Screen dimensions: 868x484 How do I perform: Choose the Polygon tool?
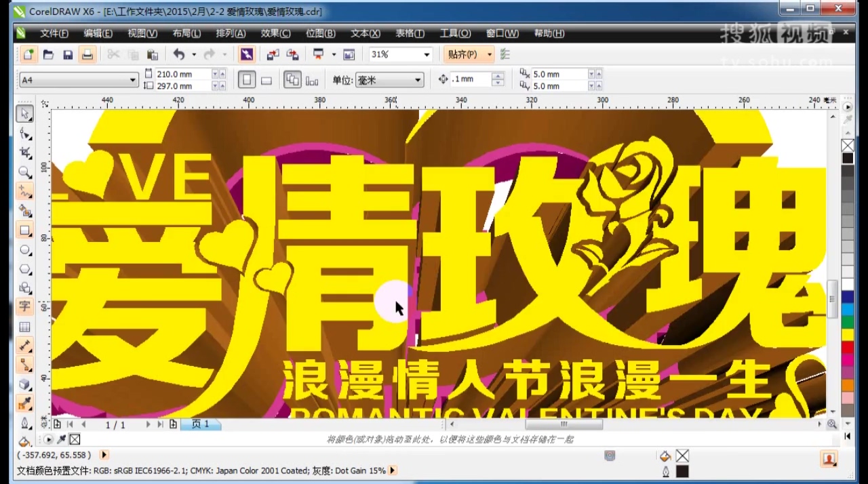pos(25,269)
